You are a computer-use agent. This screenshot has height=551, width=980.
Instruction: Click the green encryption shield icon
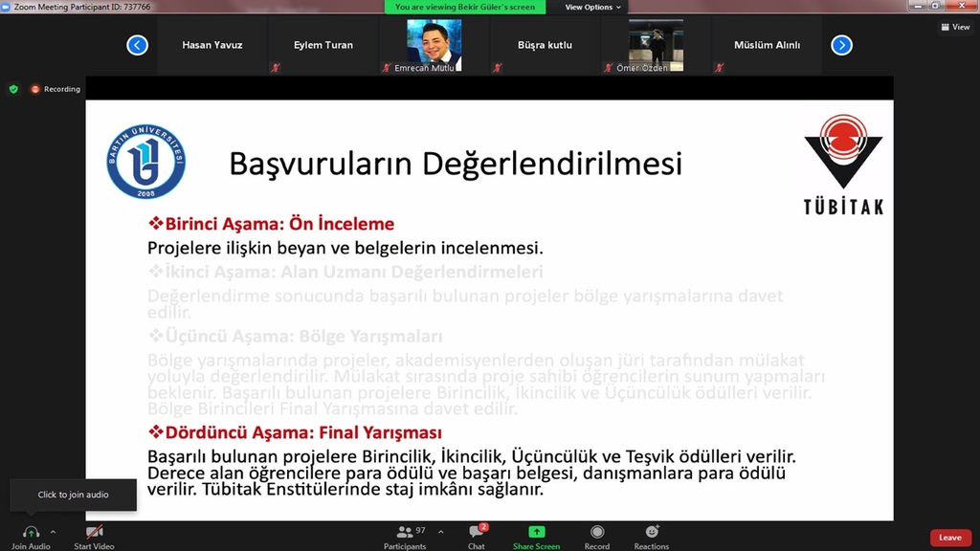click(13, 88)
